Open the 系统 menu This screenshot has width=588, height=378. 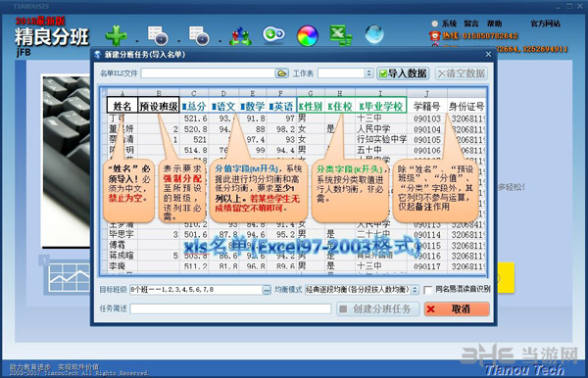point(449,24)
